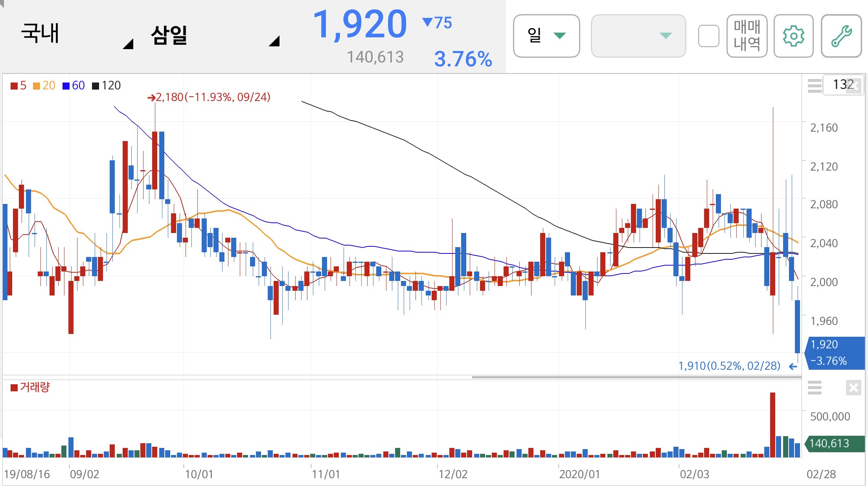Open the blank dropdown next to 일
This screenshot has height=488, width=868.
[x=638, y=36]
